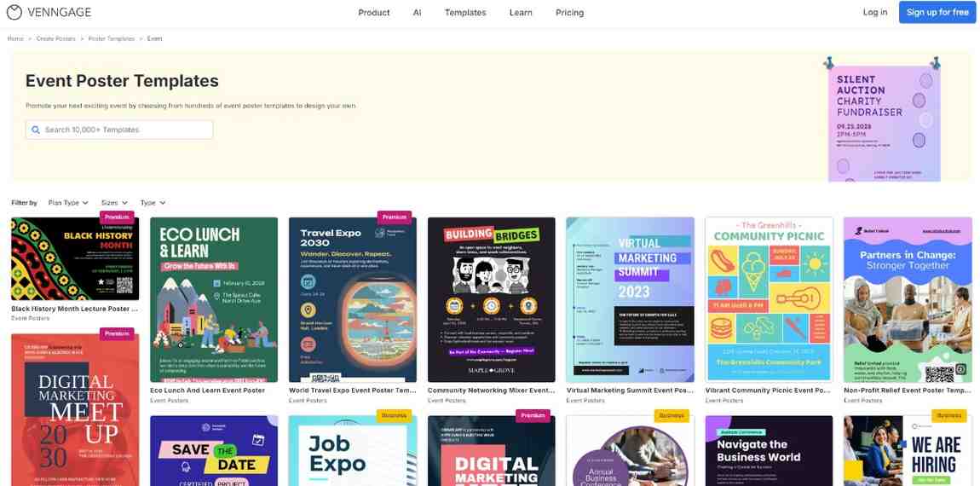
Task: Select the AI navigation item
Action: [x=417, y=13]
